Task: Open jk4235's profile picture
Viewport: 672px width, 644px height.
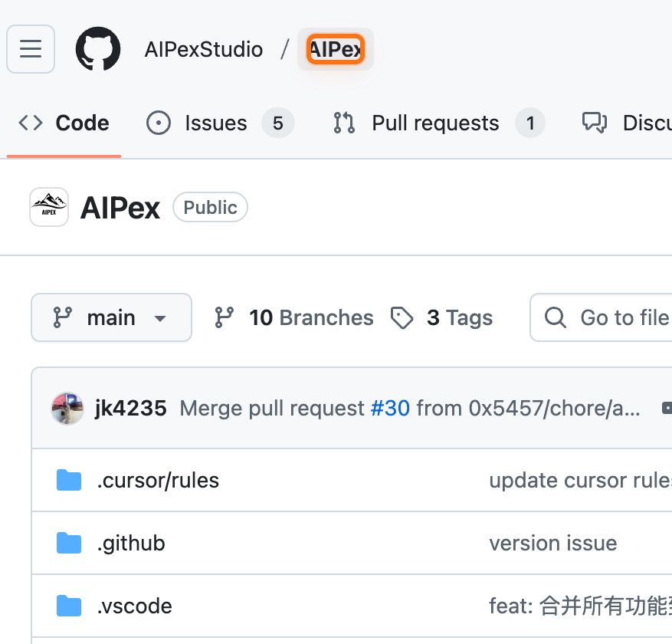Action: [x=67, y=408]
